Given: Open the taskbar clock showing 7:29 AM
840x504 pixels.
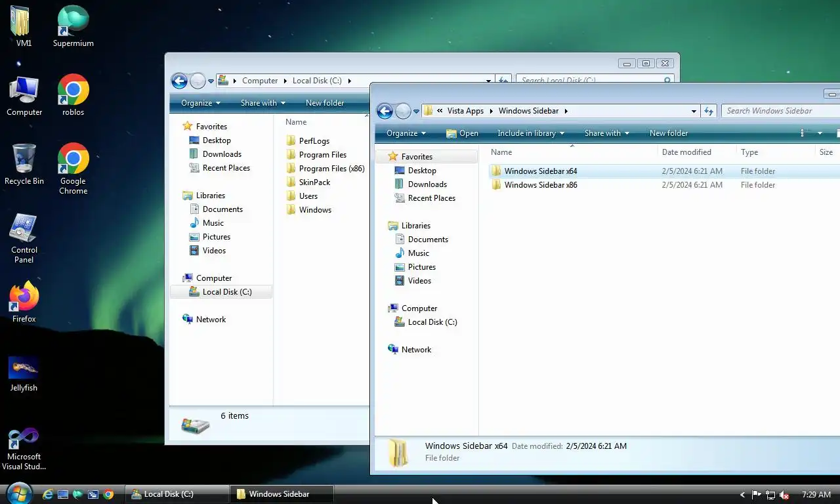Looking at the screenshot, I should [816, 495].
